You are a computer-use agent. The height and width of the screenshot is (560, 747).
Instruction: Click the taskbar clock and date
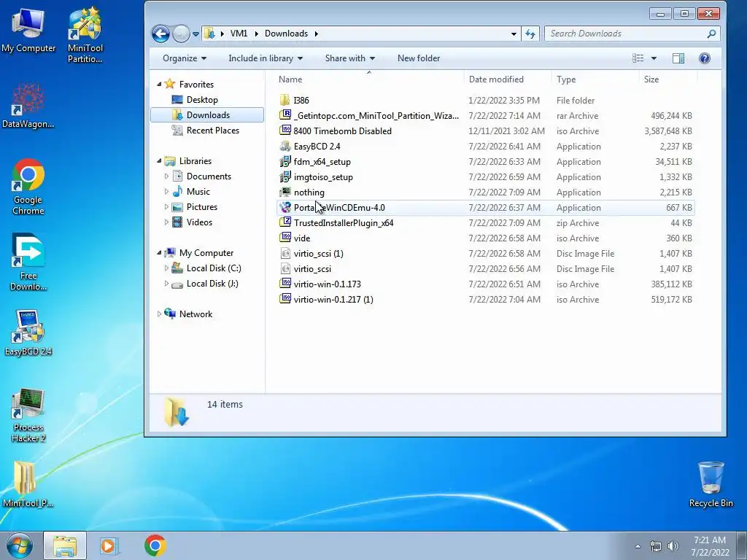[710, 546]
